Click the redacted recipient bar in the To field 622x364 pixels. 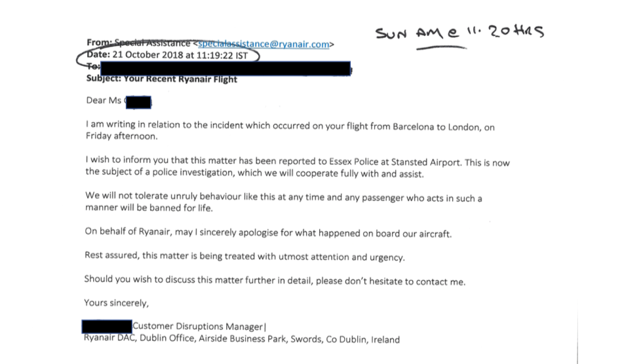tap(225, 68)
